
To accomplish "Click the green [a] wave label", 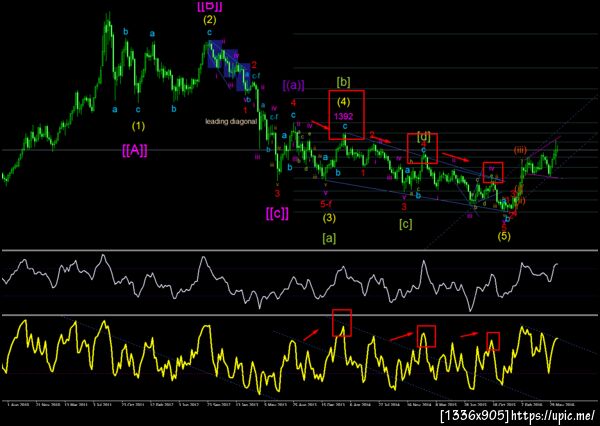I will [329, 238].
